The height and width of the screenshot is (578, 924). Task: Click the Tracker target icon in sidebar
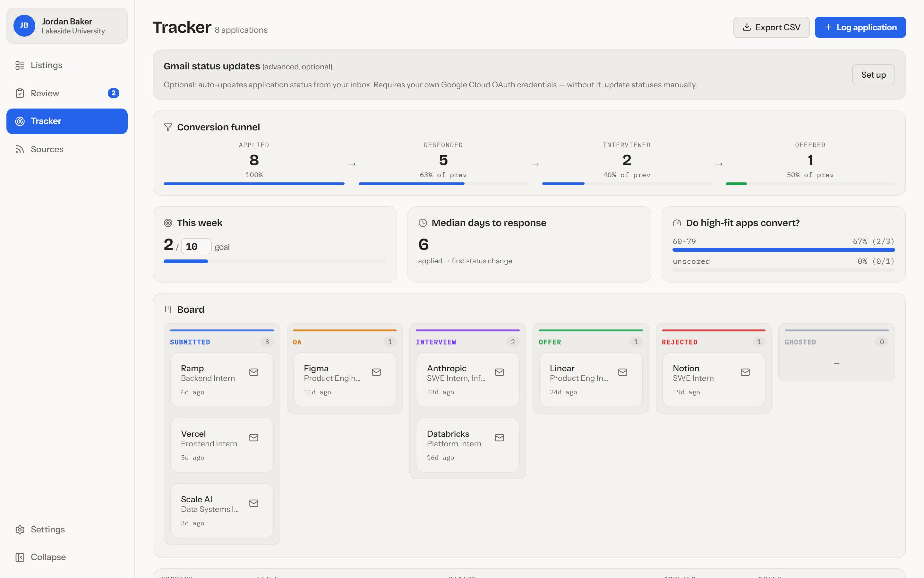coord(20,121)
